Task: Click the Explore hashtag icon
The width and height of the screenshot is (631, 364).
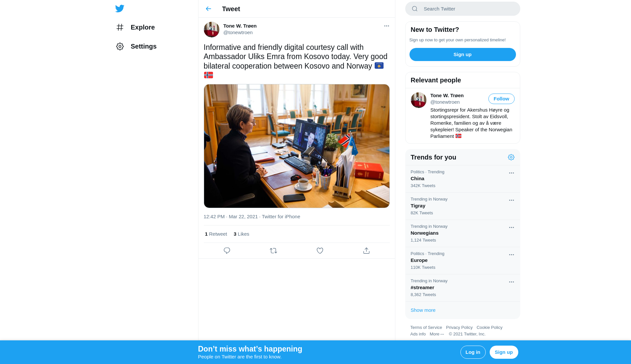Action: coord(120,27)
